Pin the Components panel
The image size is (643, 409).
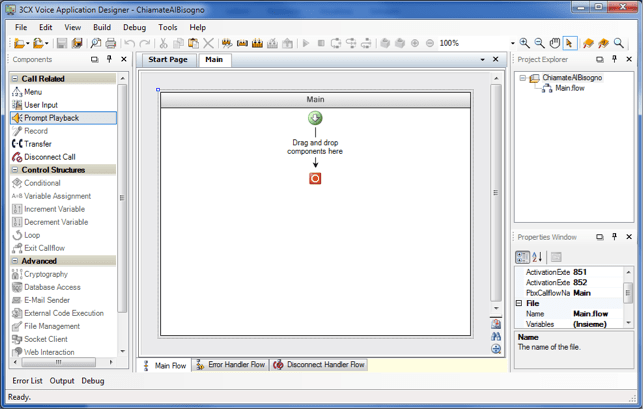coord(109,59)
